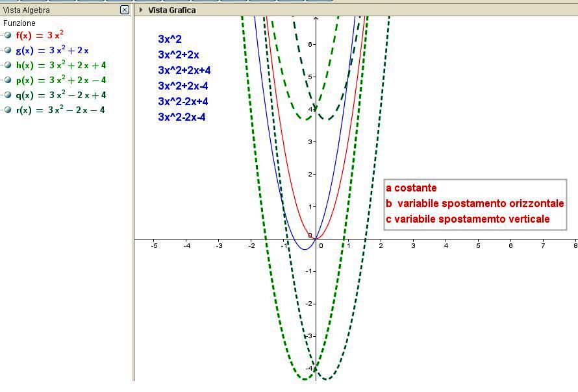Select the g(x) = 3x² + 2x entry
The width and height of the screenshot is (578, 392).
[52, 50]
